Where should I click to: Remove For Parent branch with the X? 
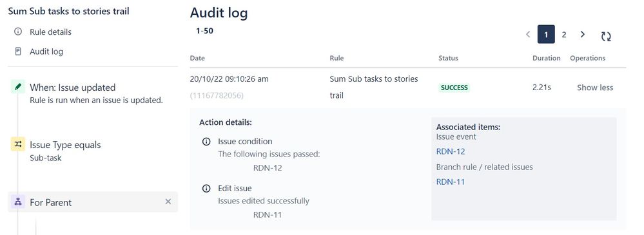[168, 202]
